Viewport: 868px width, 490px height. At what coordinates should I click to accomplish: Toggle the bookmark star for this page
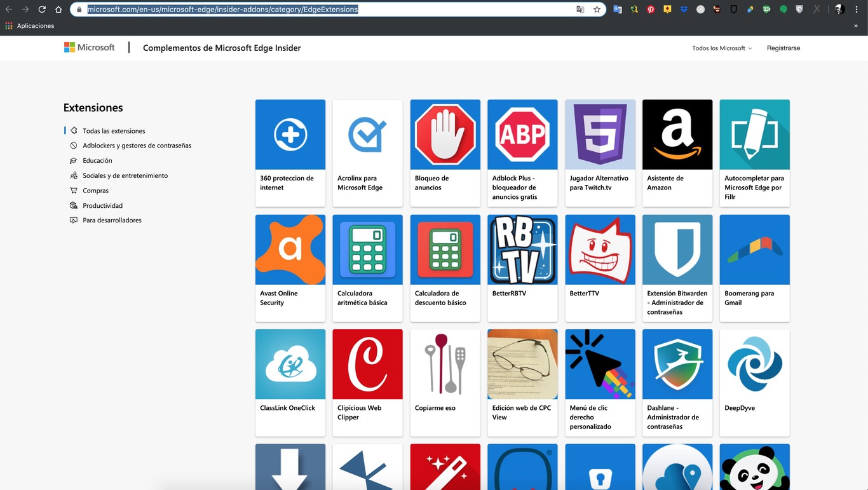click(x=595, y=10)
